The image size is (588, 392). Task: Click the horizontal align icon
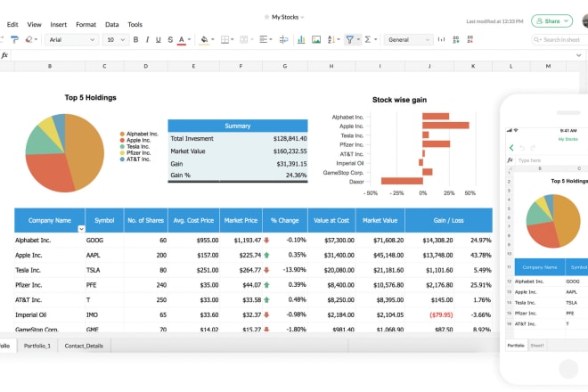tap(263, 39)
